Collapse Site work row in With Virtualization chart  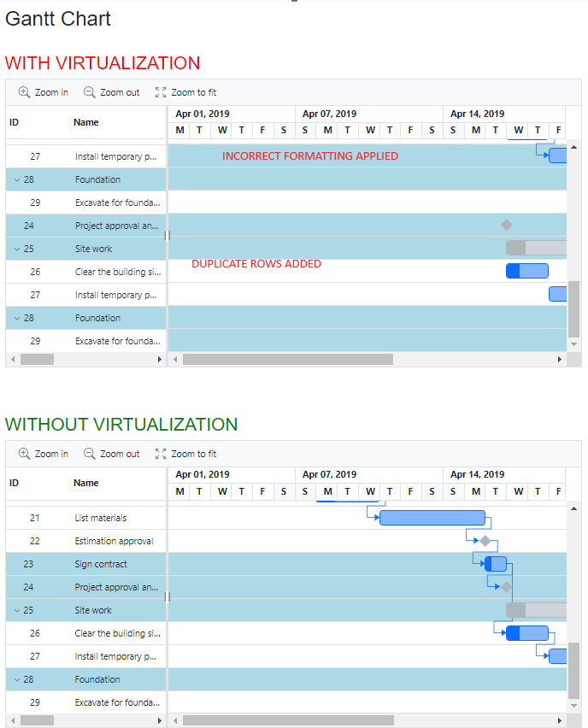[17, 249]
